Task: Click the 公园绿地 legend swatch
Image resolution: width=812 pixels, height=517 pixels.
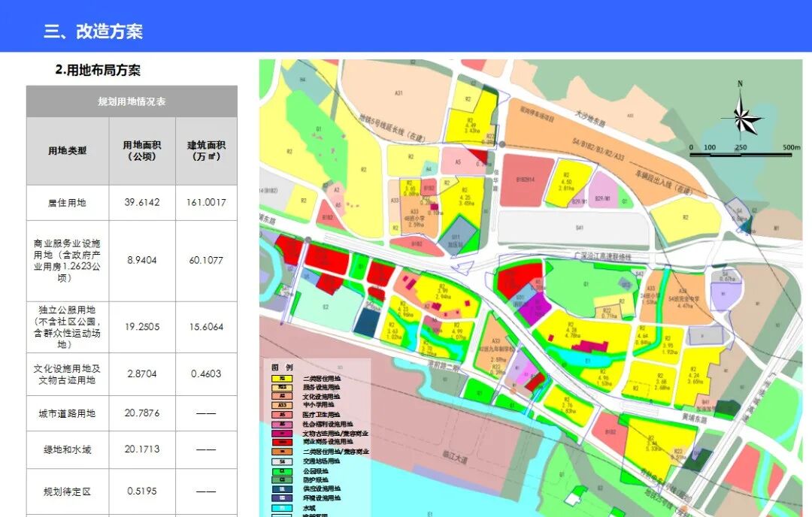Action: [x=282, y=471]
